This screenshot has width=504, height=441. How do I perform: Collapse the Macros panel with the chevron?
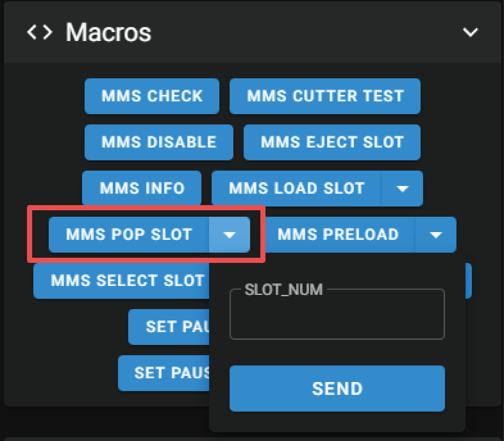(470, 32)
